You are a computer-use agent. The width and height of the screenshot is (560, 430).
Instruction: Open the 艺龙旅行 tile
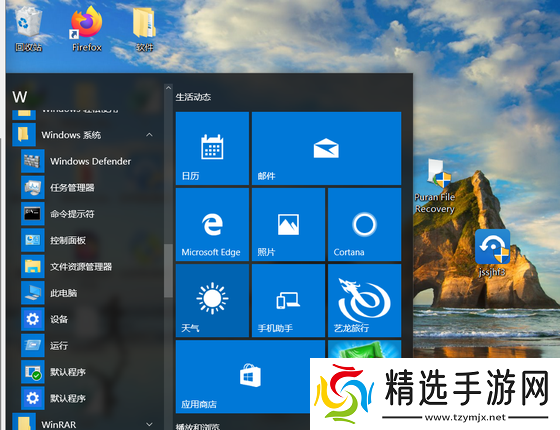pos(364,301)
